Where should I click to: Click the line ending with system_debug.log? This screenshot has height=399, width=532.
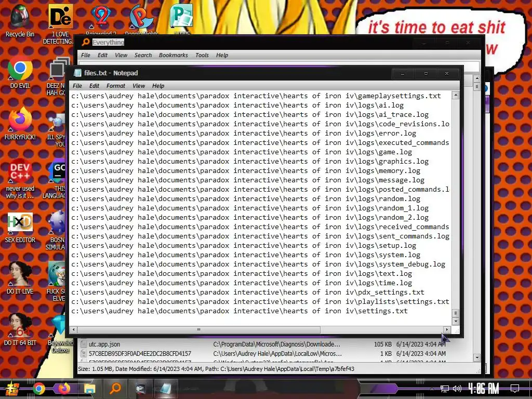258,264
